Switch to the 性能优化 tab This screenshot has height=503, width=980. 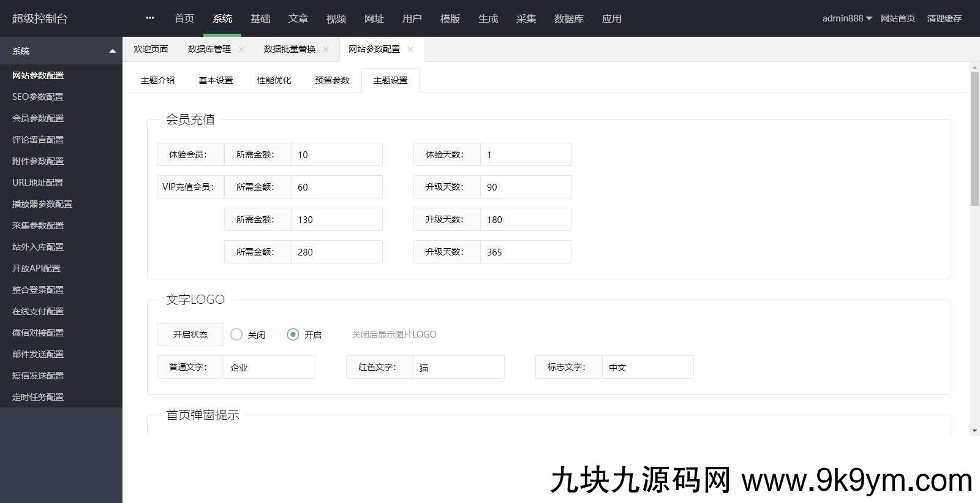[274, 80]
